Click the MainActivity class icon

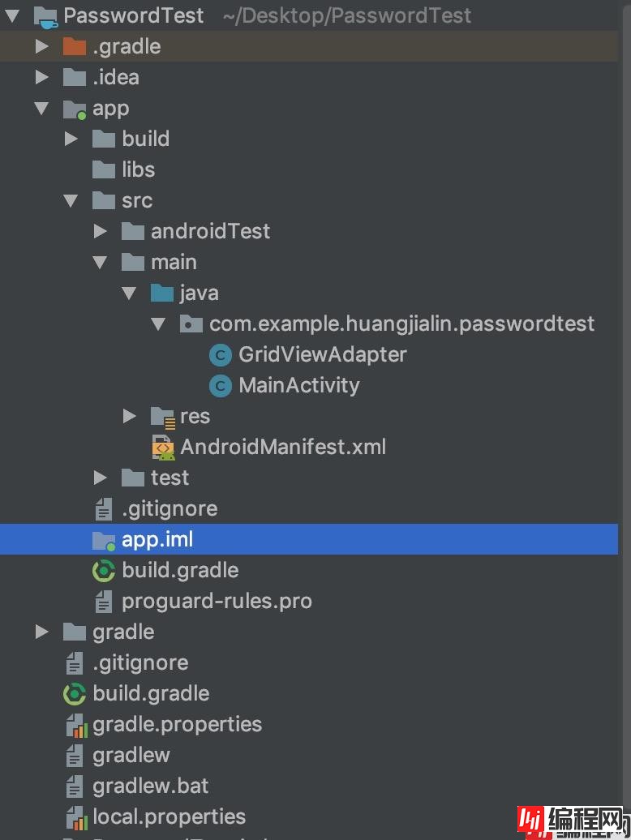point(220,386)
